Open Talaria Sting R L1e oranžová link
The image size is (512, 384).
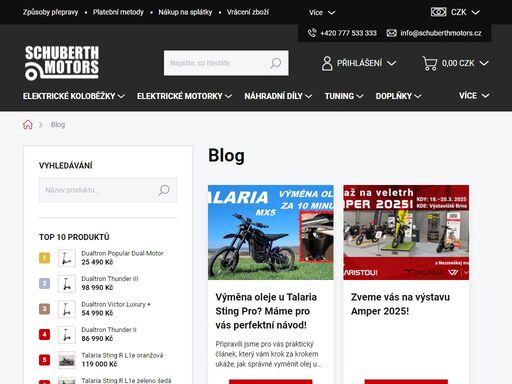click(x=122, y=355)
